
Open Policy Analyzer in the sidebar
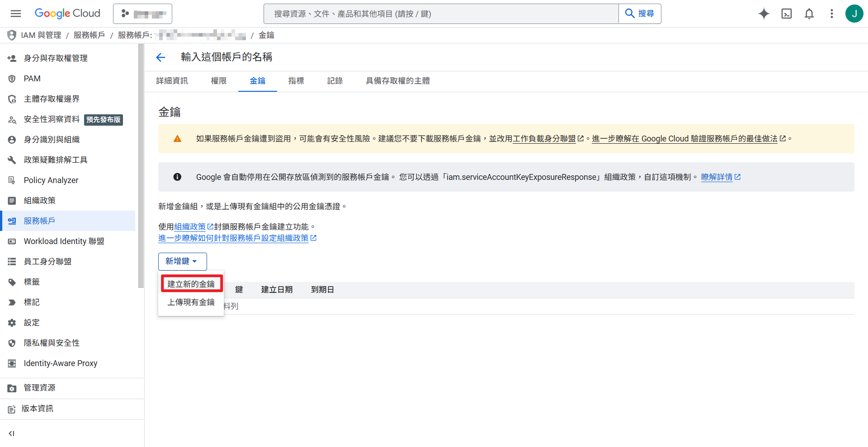click(50, 180)
